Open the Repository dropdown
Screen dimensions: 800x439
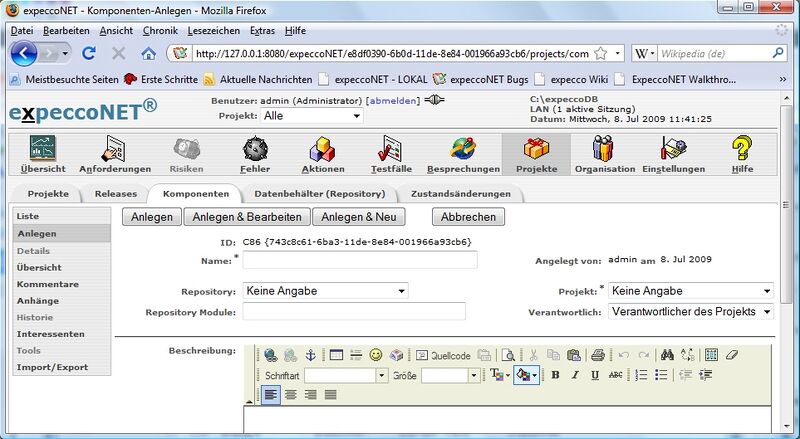coord(326,291)
